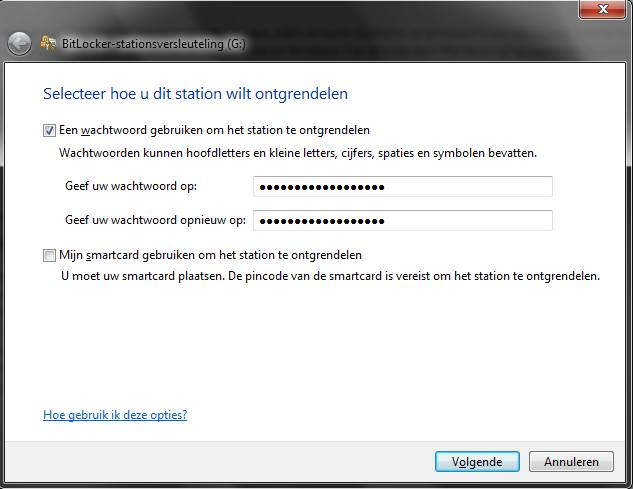Click the label 'Geef uw wachtwoord opnieuw op:'

point(155,220)
